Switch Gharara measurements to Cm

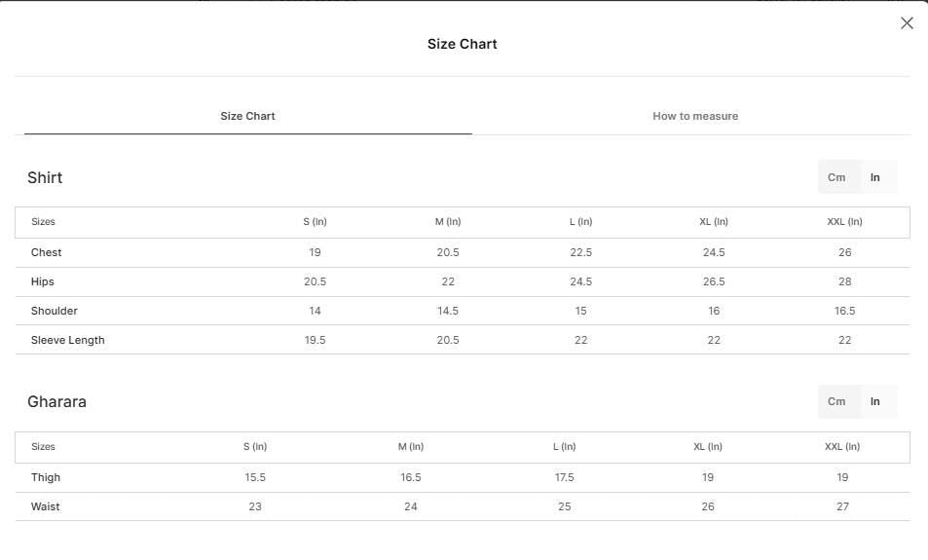[x=836, y=401]
